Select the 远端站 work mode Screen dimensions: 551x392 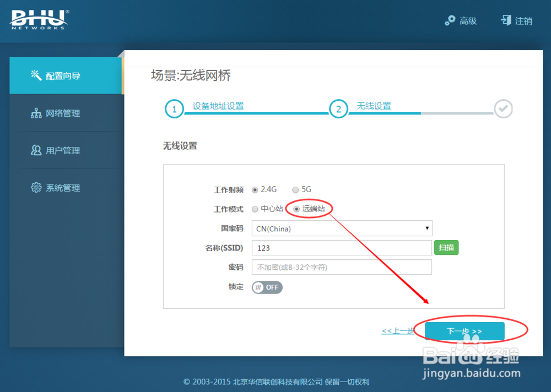[x=296, y=209]
